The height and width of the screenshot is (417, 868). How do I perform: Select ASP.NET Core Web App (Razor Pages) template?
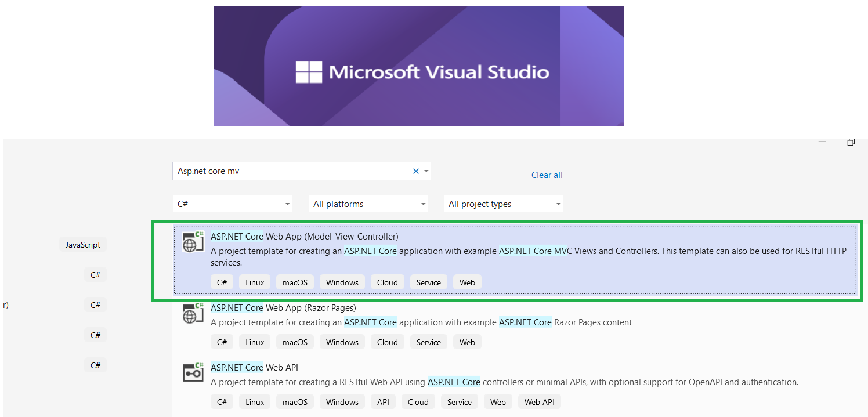pos(283,308)
